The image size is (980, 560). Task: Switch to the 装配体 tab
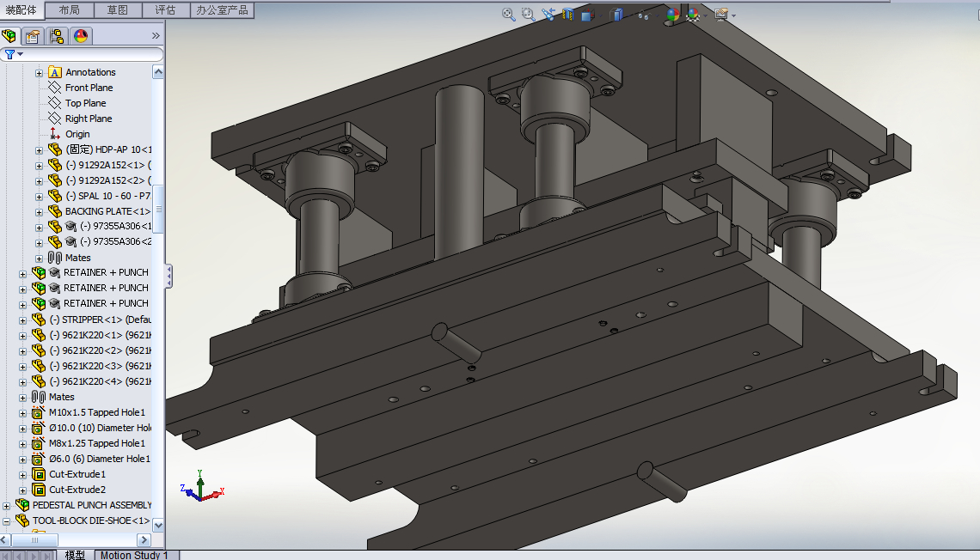click(21, 10)
